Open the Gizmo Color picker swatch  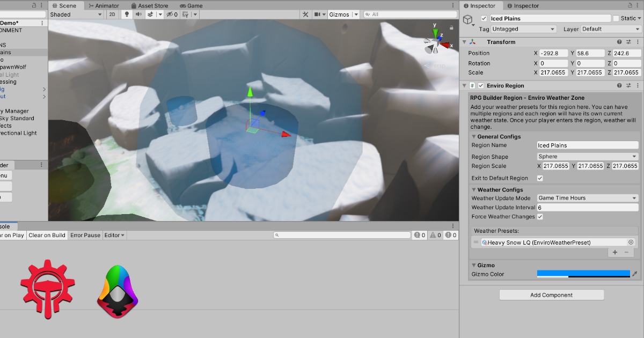(583, 274)
